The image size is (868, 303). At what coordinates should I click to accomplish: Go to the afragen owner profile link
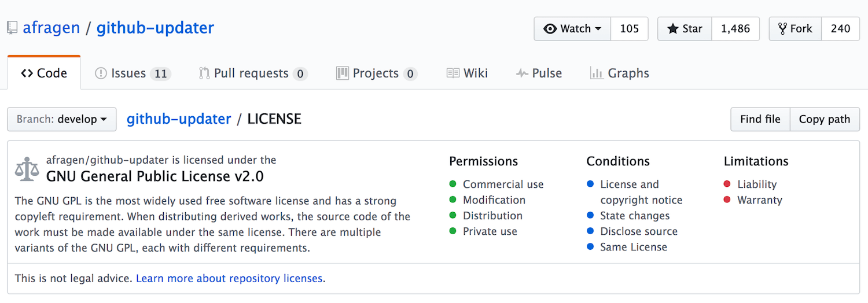pyautogui.click(x=51, y=28)
